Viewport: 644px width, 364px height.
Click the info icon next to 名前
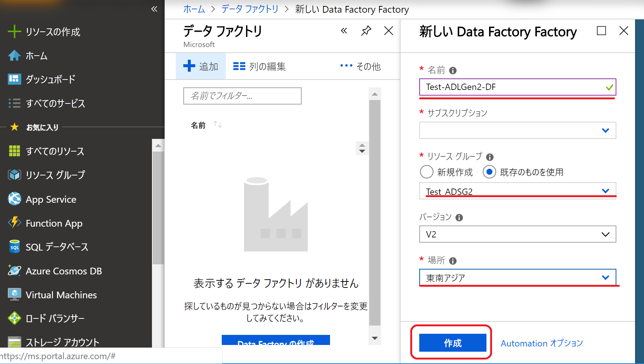point(452,70)
